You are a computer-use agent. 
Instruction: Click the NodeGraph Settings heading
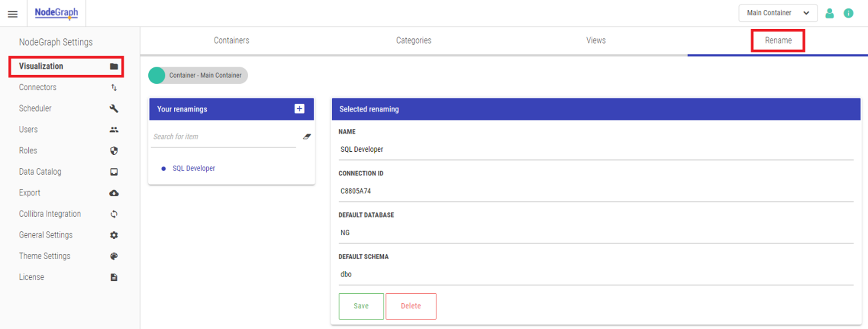[56, 42]
